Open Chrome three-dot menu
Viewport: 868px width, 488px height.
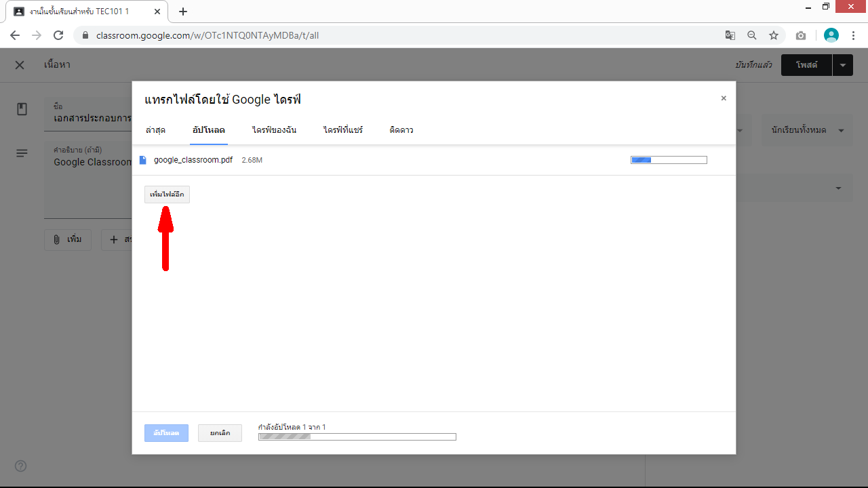click(853, 35)
